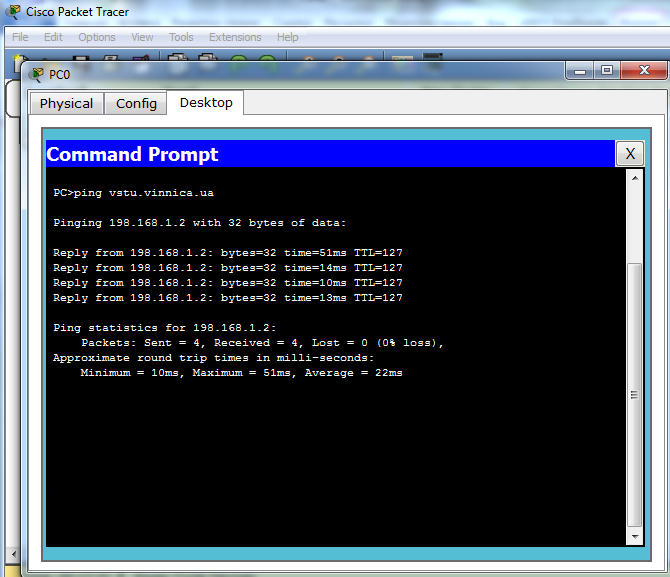The width and height of the screenshot is (670, 577).
Task: Open the Options menu
Action: [x=97, y=37]
